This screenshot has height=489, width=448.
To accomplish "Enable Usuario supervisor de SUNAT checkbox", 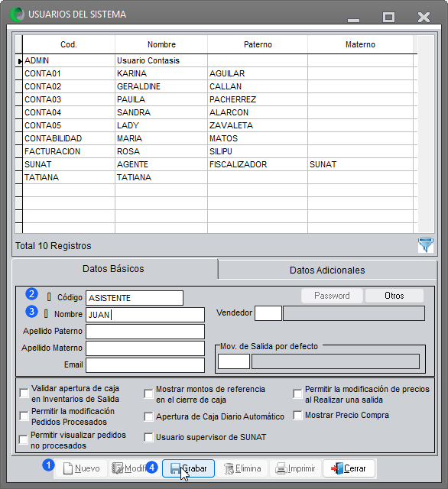I will [148, 437].
